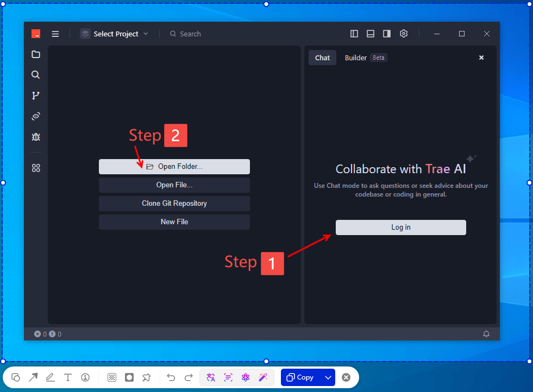The image size is (533, 392).
Task: Click the purple atom AI icon
Action: (x=246, y=377)
